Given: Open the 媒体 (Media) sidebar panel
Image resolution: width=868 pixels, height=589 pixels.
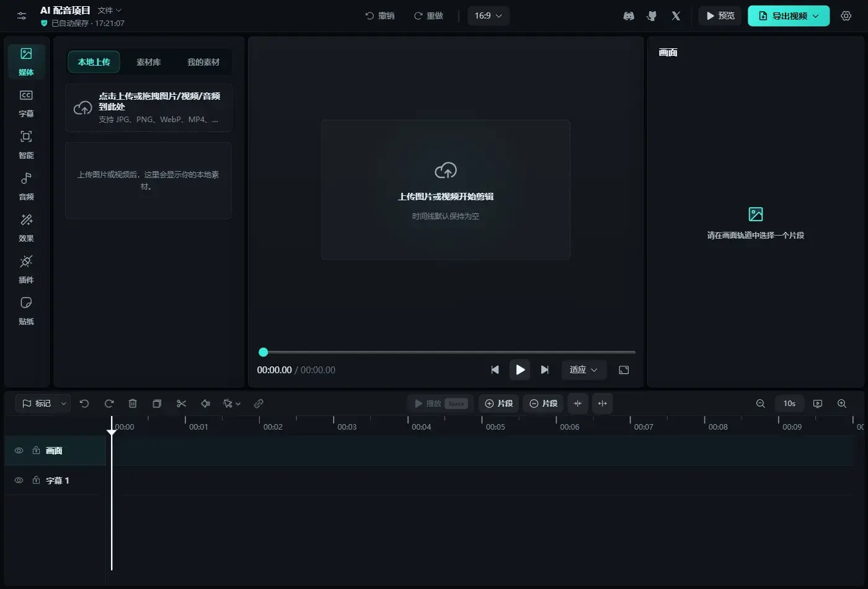Looking at the screenshot, I should coord(26,61).
